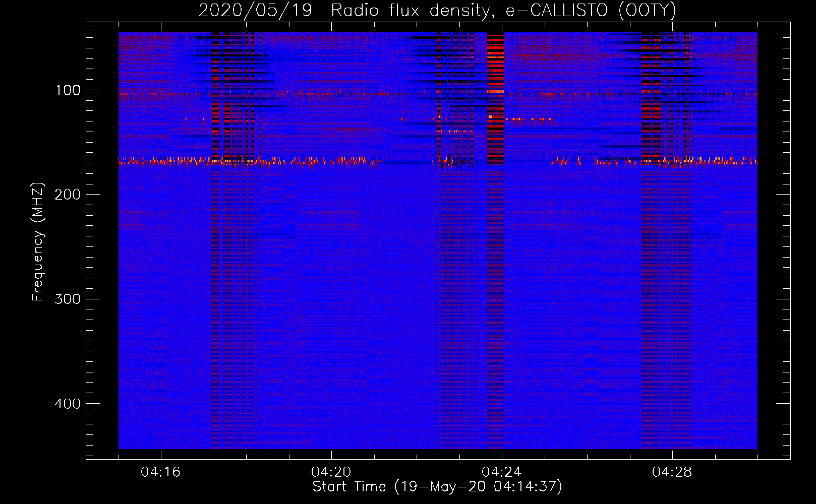Click the "Frequency (MHZ)" axis label
816x504 pixels.
(38, 242)
